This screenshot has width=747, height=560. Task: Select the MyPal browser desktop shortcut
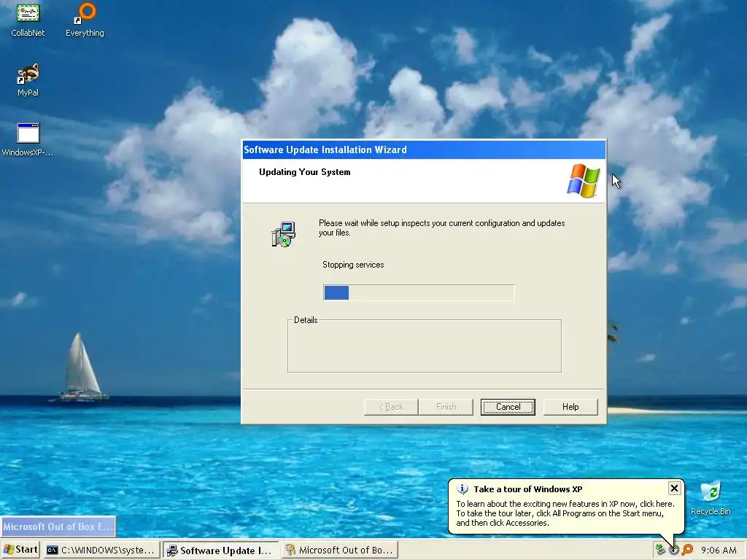tap(28, 79)
